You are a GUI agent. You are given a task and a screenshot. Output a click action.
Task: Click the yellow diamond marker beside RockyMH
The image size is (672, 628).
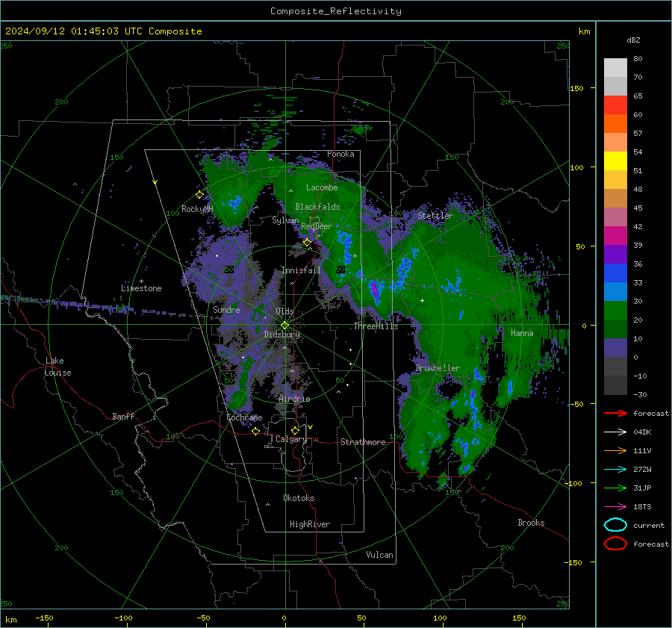(199, 195)
